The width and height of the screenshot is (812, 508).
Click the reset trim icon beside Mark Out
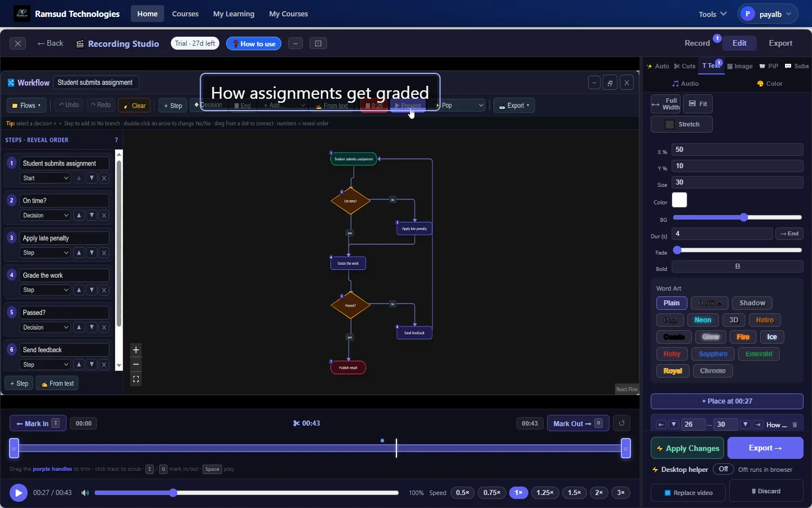point(622,423)
